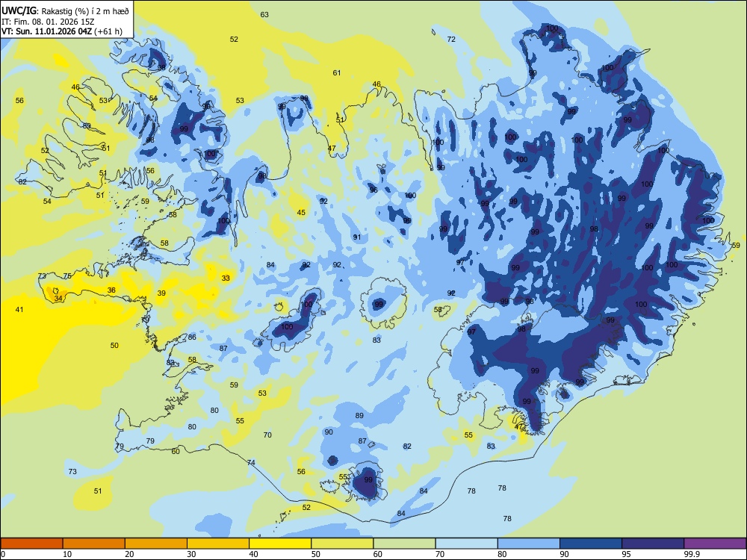The image size is (747, 560).
Task: Click the value '36' on the yellow peninsula
Action: [x=111, y=290]
